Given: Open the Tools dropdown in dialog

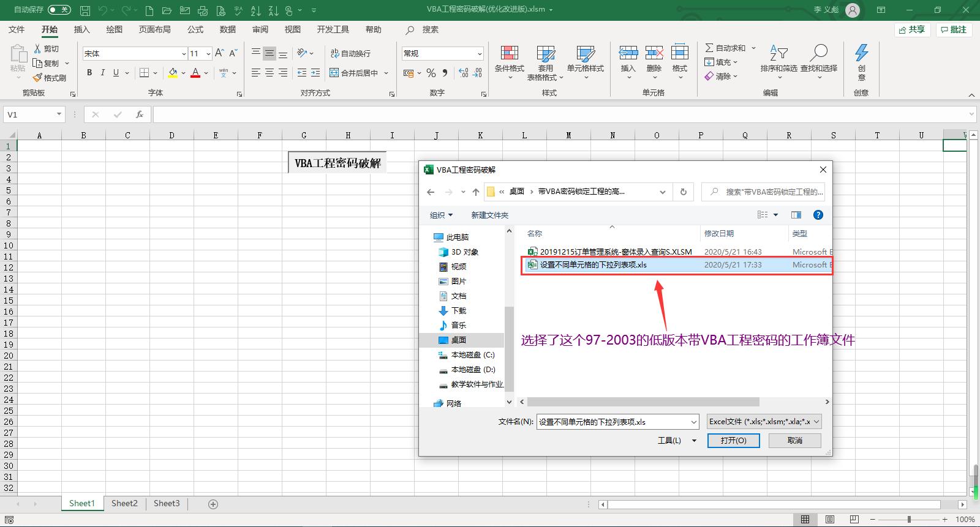Looking at the screenshot, I should 677,440.
